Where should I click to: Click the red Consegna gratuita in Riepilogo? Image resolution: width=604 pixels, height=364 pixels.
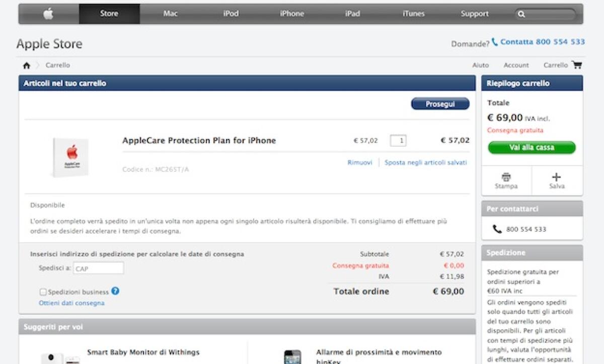click(x=515, y=130)
